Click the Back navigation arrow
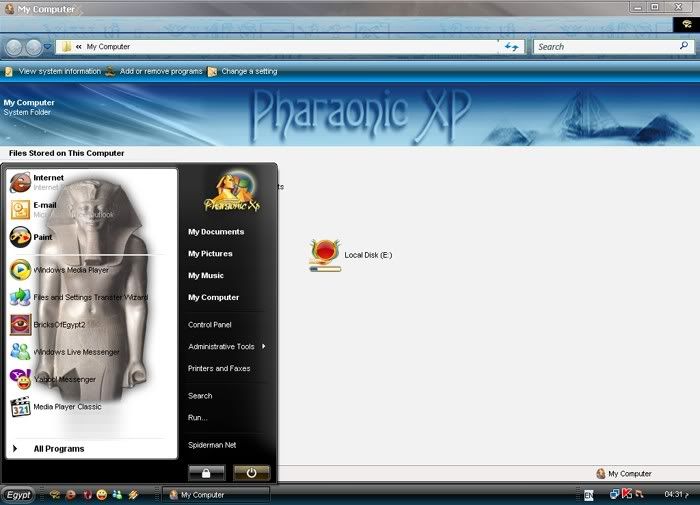The height and width of the screenshot is (505, 700). (x=14, y=47)
